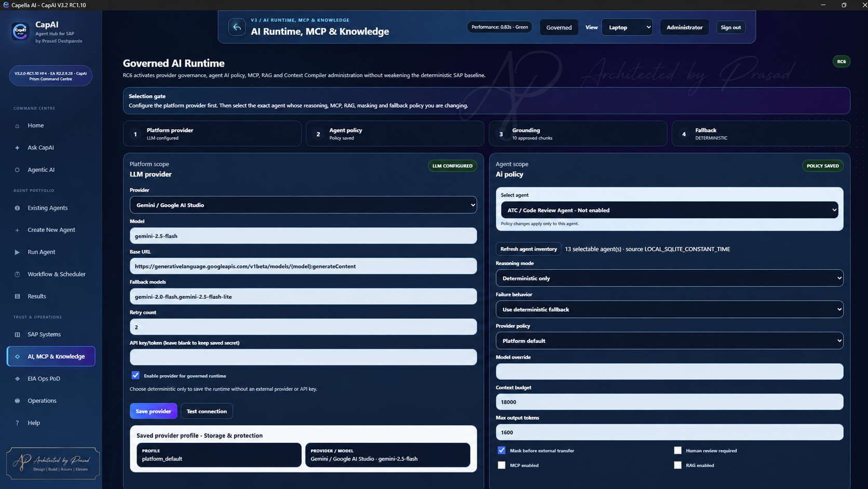This screenshot has height=489, width=868.
Task: Click the AI, MCP & Knowledge diamond icon
Action: point(17,356)
